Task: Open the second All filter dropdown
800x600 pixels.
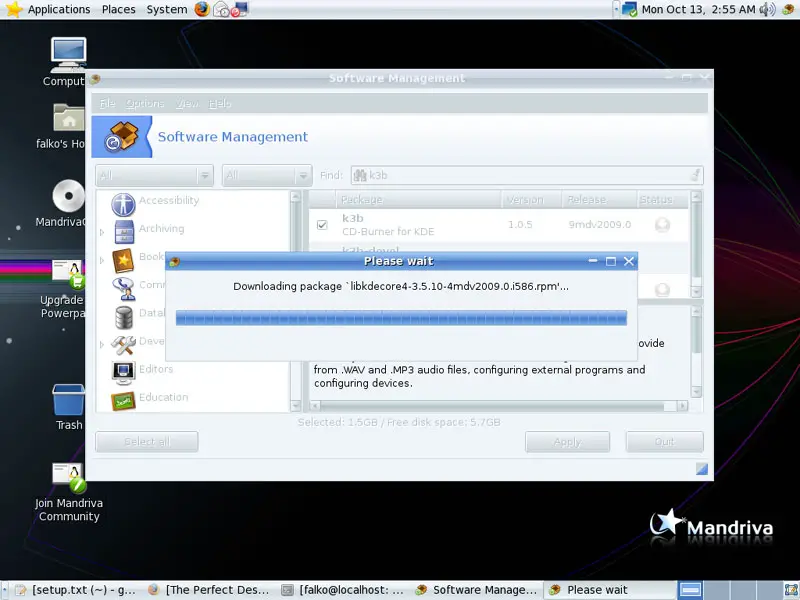Action: (267, 176)
